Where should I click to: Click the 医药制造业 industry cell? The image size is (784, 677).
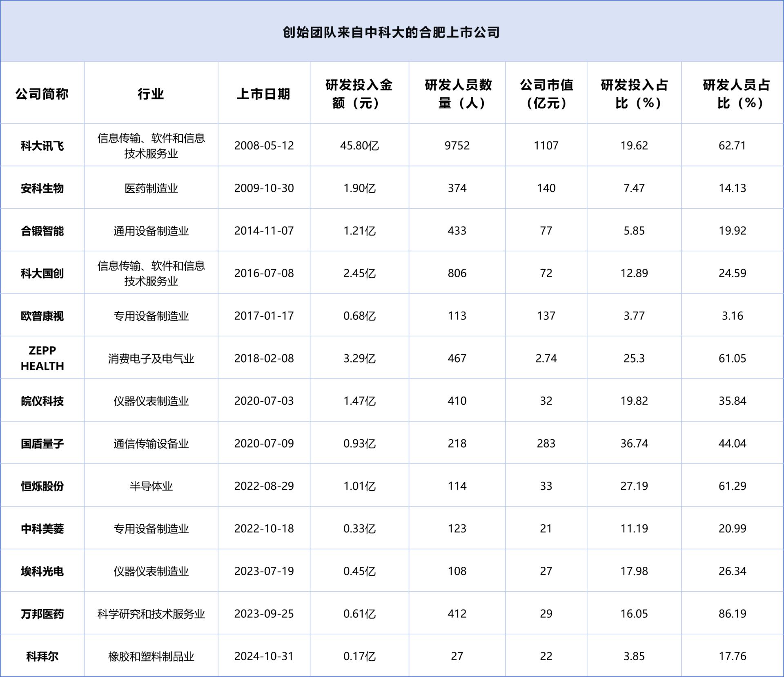click(151, 188)
